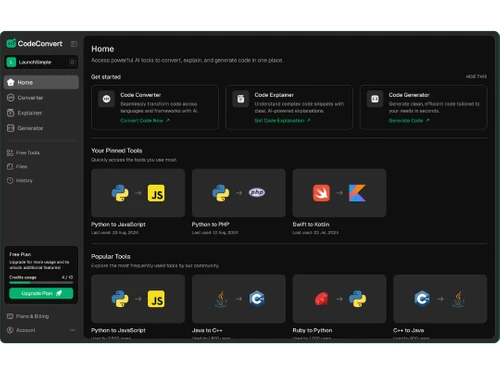Click JS logo in Pinned Python to JavaScript
This screenshot has width=500, height=375.
[x=156, y=193]
